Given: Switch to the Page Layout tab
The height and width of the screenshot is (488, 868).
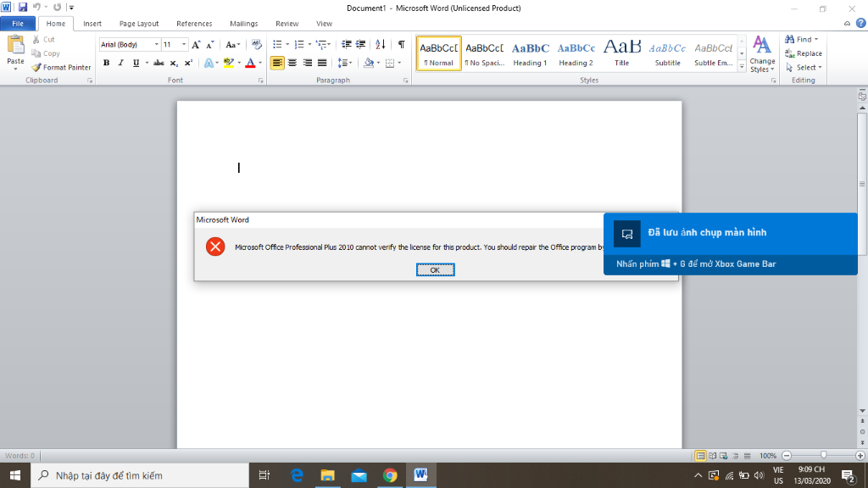Looking at the screenshot, I should [x=139, y=24].
